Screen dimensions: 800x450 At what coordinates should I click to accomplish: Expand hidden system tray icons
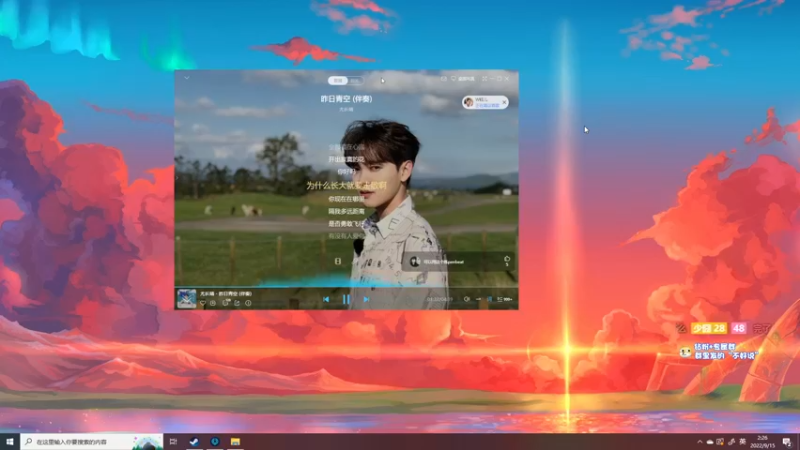tap(699, 442)
